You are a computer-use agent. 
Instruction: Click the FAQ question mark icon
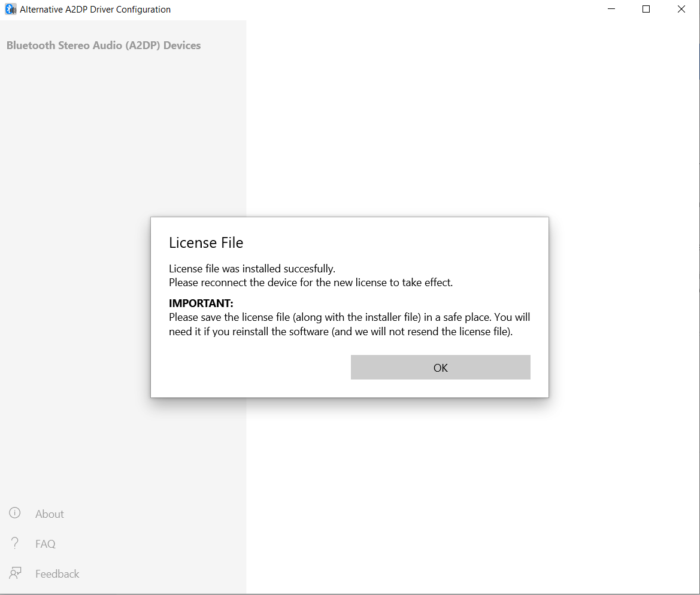15,543
